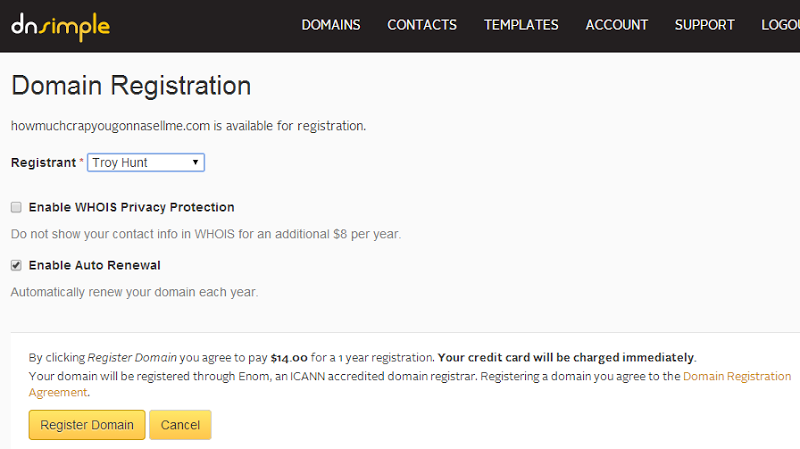Screen dimensions: 800x449
Task: Open the Domains menu item
Action: (x=331, y=25)
